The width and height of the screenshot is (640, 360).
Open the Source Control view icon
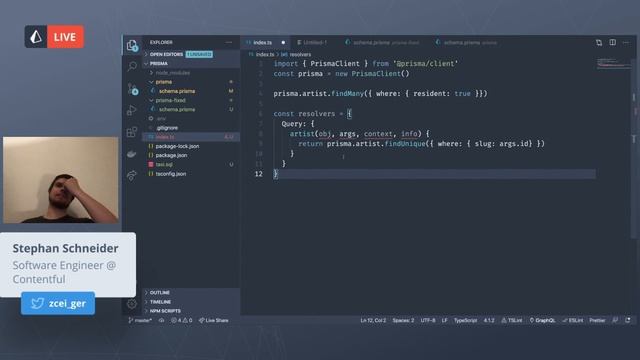132,89
